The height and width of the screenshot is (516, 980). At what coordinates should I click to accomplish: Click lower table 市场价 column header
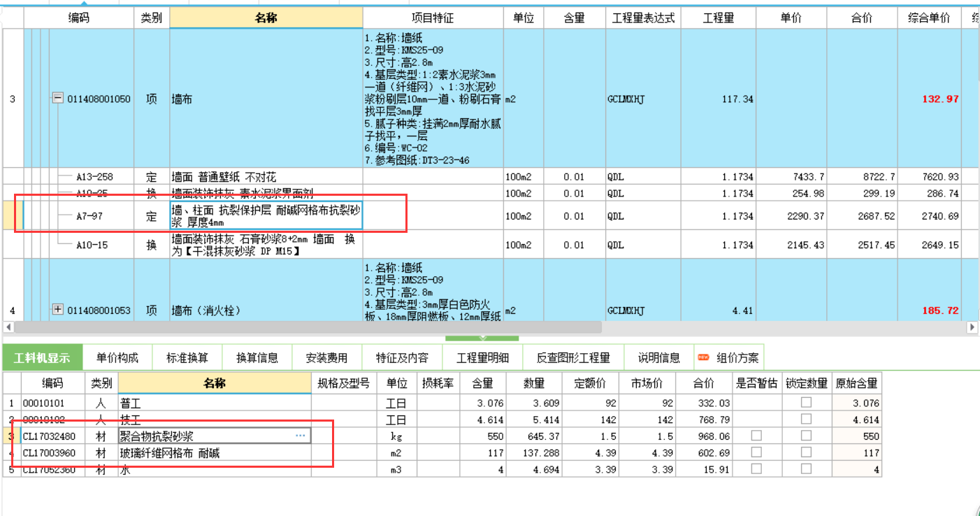click(x=647, y=383)
